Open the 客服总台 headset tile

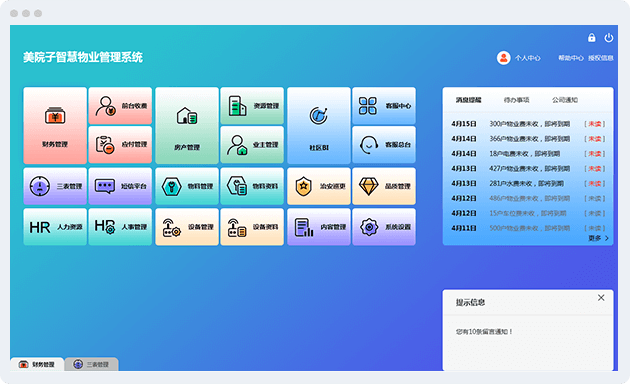(384, 145)
